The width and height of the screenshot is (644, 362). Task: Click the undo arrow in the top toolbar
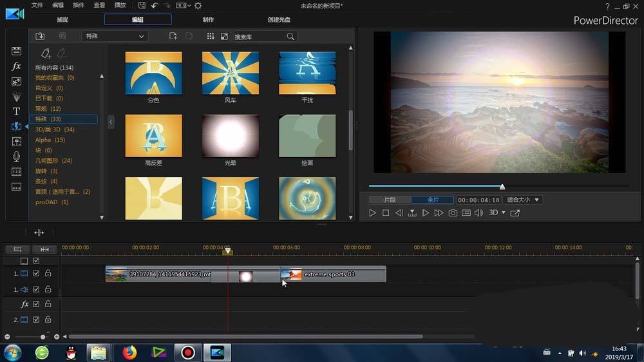click(x=155, y=6)
